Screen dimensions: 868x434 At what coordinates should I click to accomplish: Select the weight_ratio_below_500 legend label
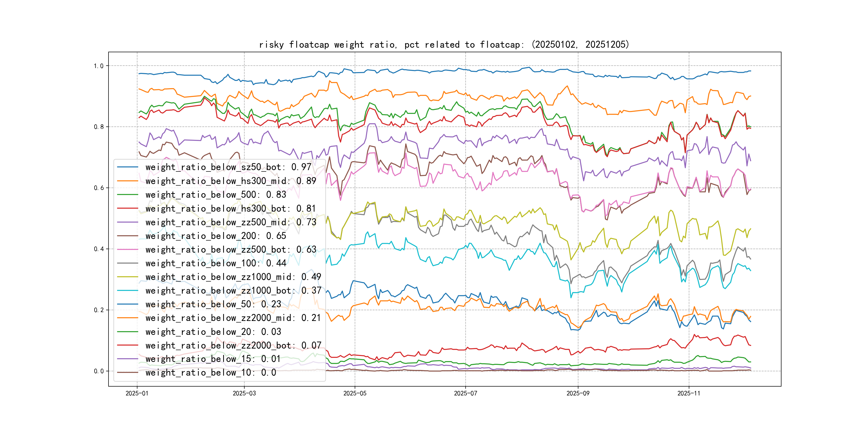click(x=216, y=195)
